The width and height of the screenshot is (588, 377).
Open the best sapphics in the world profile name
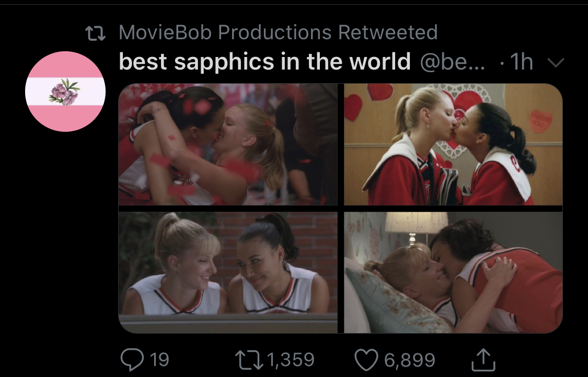[265, 62]
